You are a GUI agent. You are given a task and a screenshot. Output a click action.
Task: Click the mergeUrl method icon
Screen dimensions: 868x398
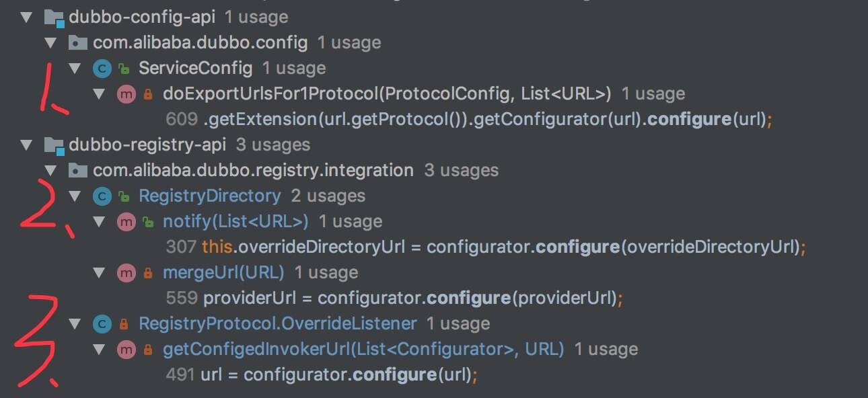pyautogui.click(x=126, y=272)
